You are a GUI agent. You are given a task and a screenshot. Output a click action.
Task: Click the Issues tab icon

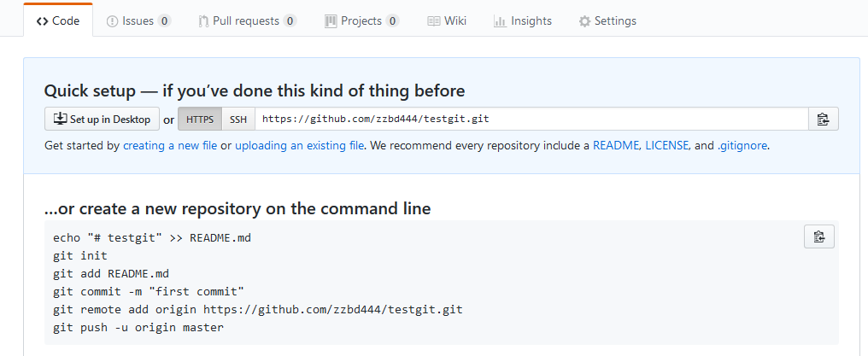(113, 21)
